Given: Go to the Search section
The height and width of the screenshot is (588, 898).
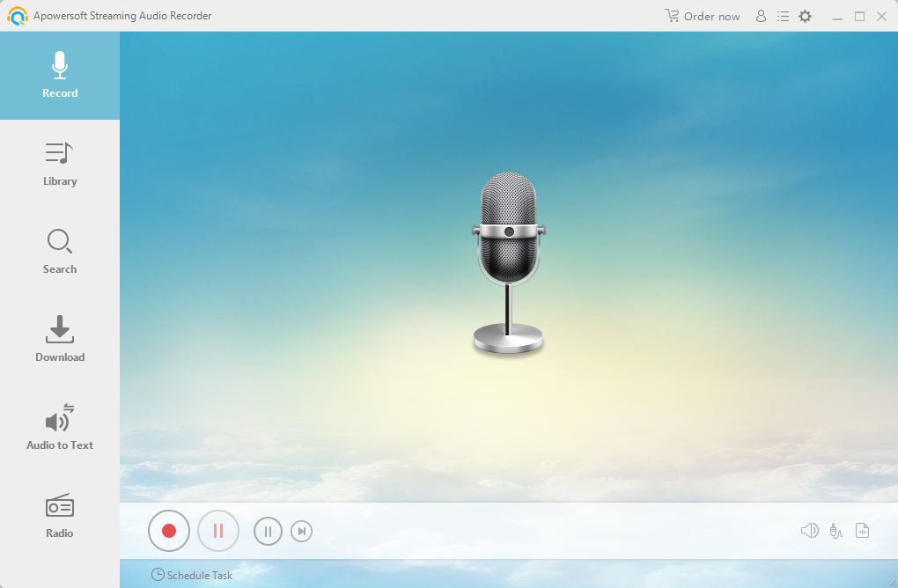Looking at the screenshot, I should click(x=60, y=252).
